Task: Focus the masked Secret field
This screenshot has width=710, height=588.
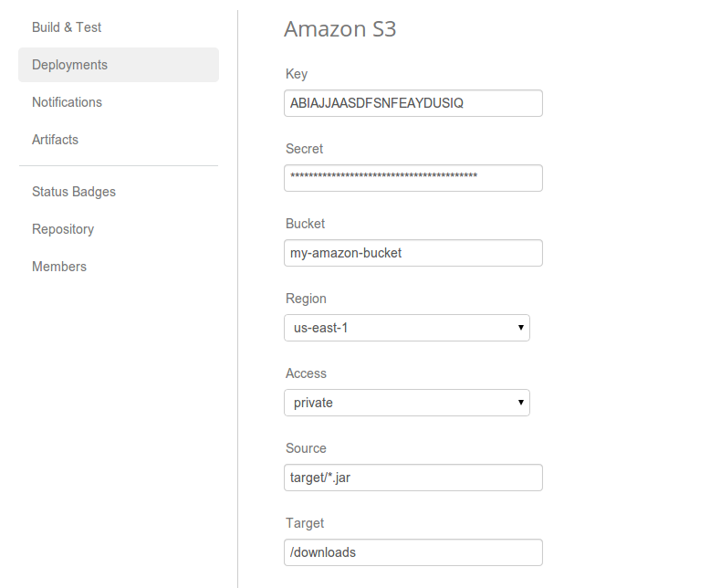Action: (412, 178)
